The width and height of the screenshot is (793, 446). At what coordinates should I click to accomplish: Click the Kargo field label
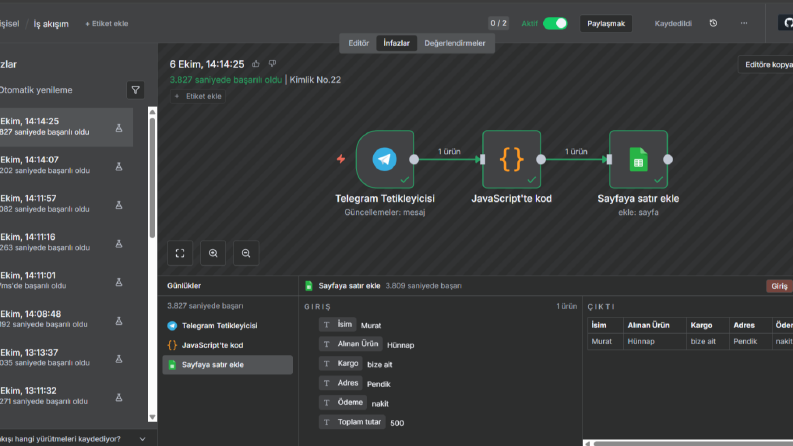340,364
